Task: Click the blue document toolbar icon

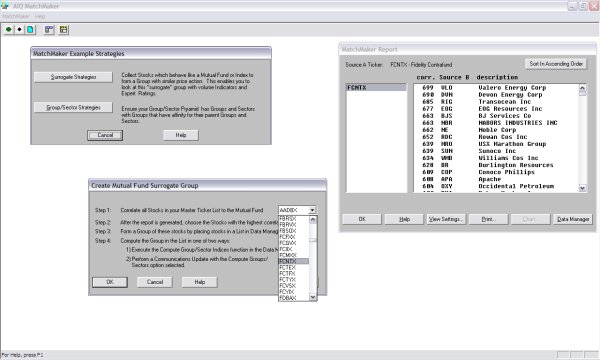Action: point(30,29)
